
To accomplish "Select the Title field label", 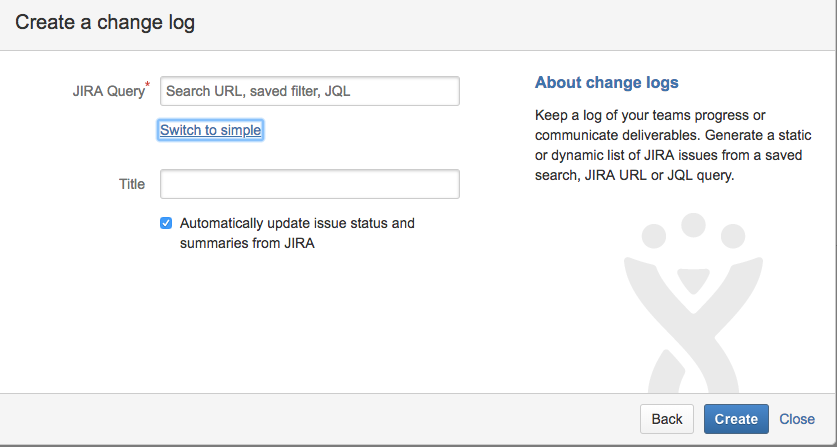I will pyautogui.click(x=132, y=184).
